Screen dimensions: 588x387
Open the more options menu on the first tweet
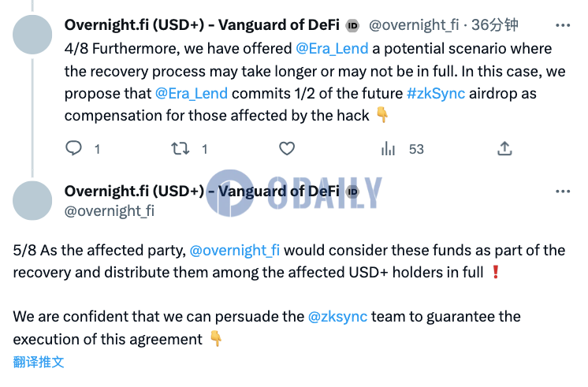(x=563, y=25)
